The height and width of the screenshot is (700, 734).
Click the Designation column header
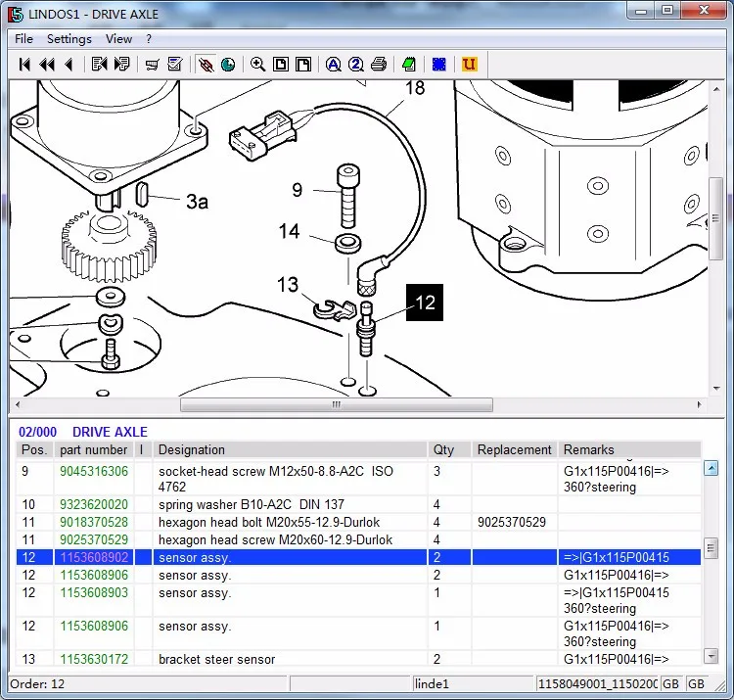click(290, 450)
